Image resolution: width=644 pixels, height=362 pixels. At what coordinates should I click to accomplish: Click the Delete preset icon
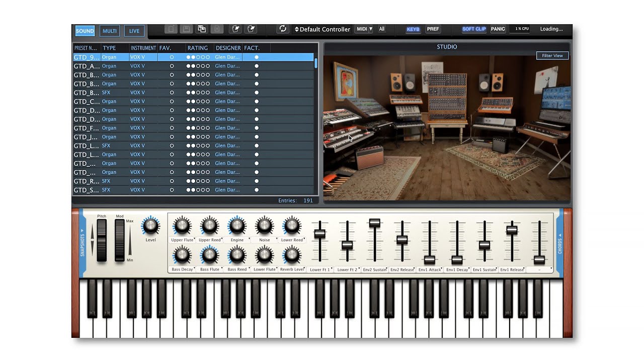coord(216,29)
